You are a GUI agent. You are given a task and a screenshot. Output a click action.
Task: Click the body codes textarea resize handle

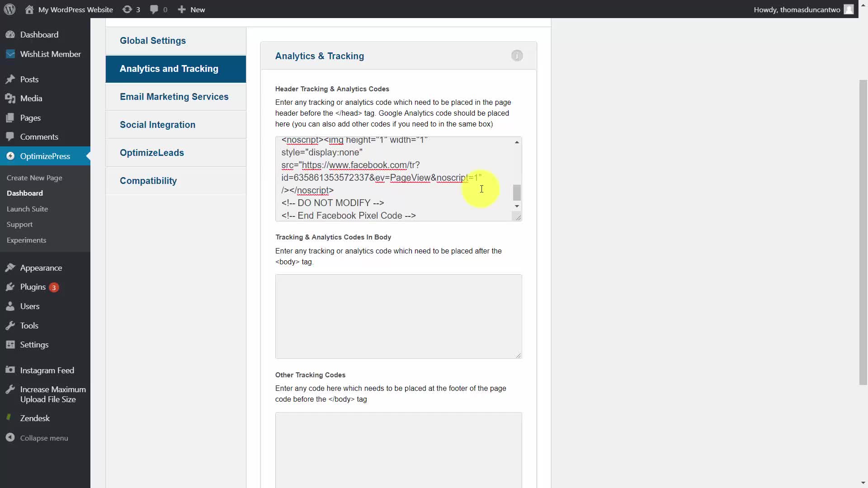coord(518,355)
